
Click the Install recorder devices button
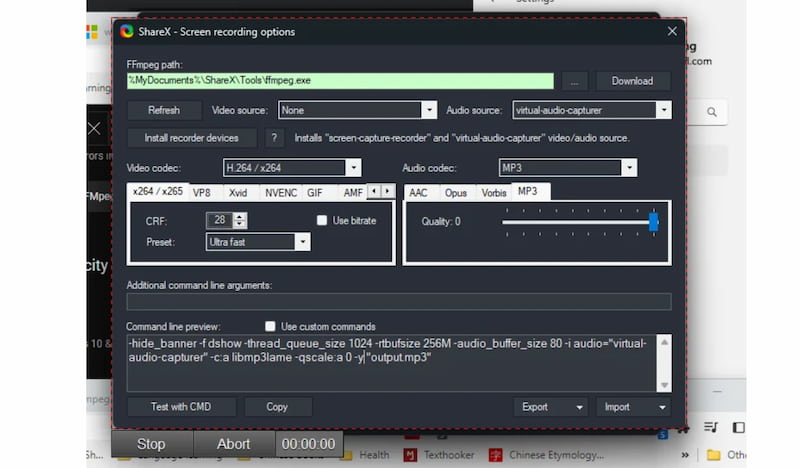192,138
